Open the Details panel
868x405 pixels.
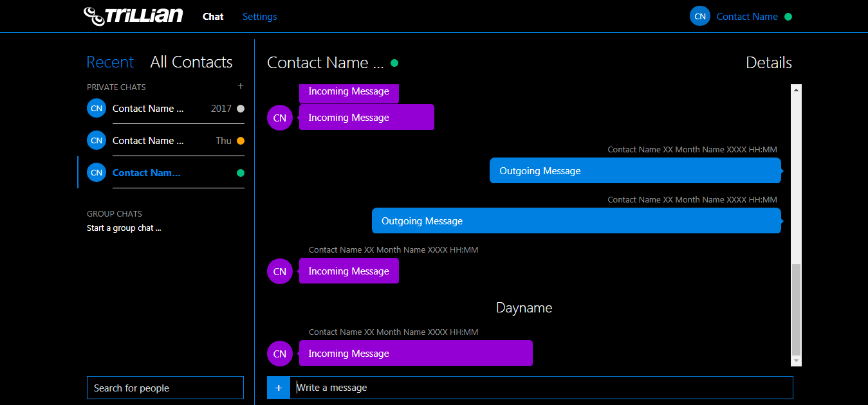coord(768,62)
